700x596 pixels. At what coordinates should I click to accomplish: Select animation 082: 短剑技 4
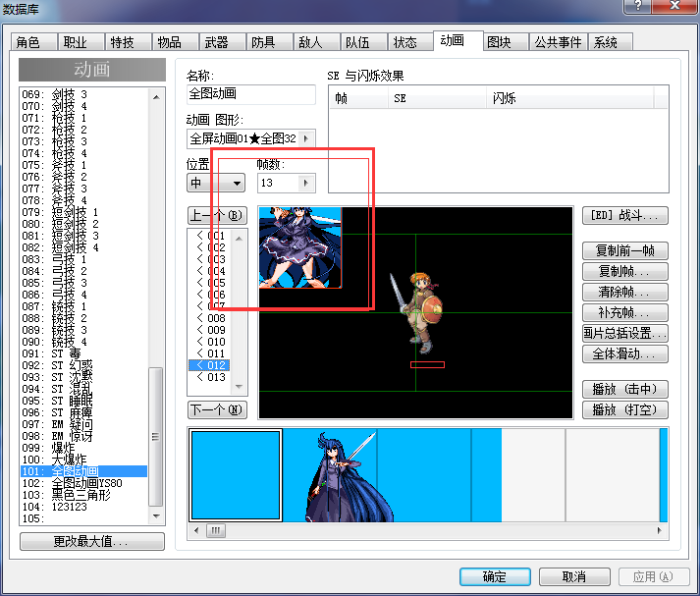(83, 247)
